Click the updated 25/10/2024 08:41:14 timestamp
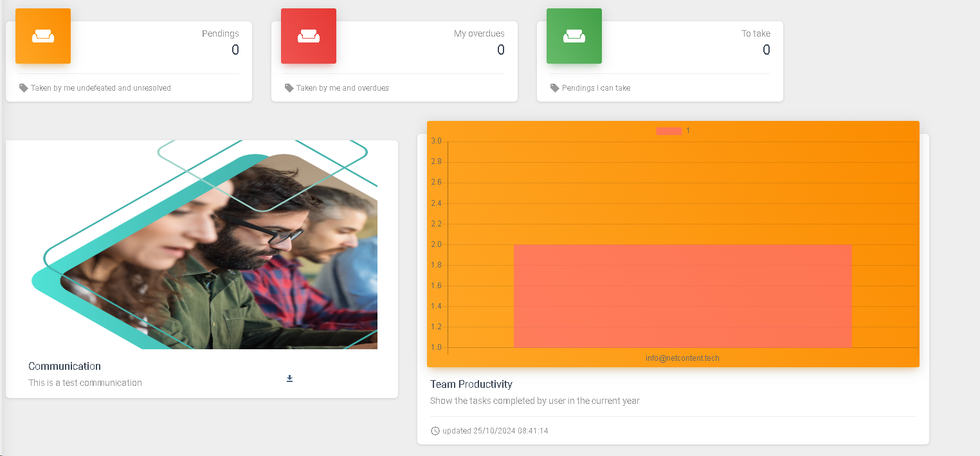This screenshot has width=980, height=456. [495, 431]
